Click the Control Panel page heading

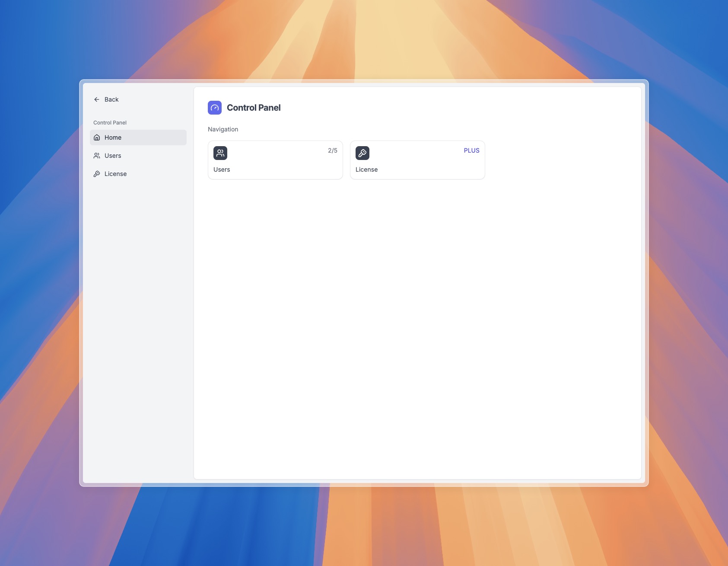click(x=254, y=108)
